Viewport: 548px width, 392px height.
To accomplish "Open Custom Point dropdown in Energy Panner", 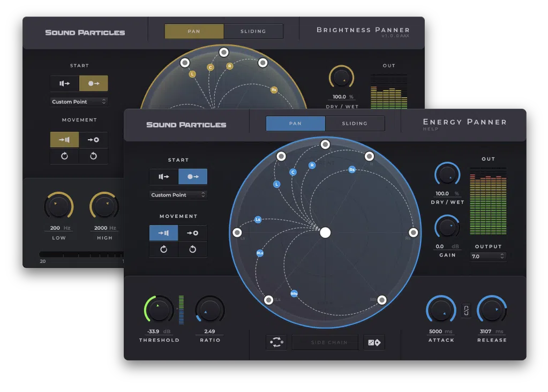I will 178,195.
